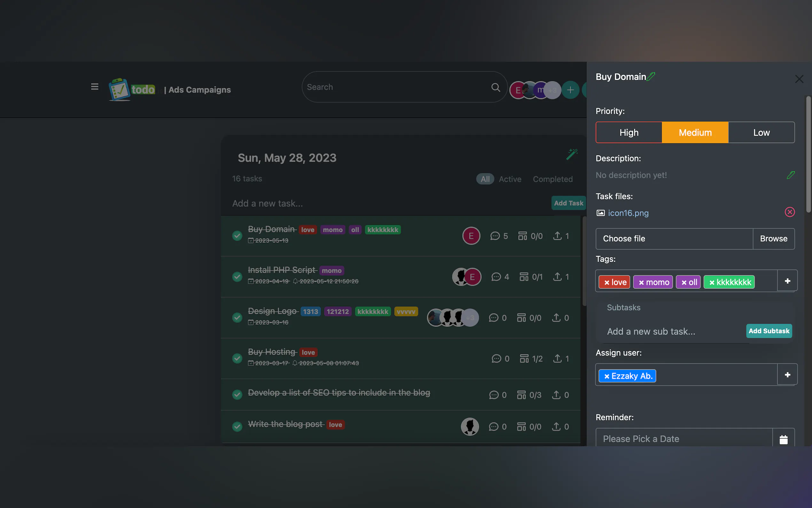Remove the kkkkkkkk tag

point(712,282)
